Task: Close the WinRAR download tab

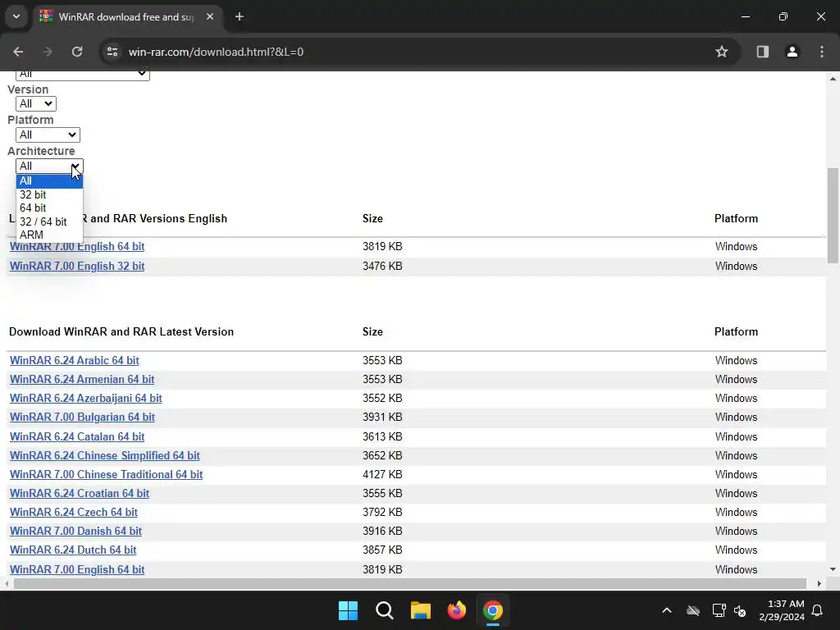Action: [x=210, y=17]
